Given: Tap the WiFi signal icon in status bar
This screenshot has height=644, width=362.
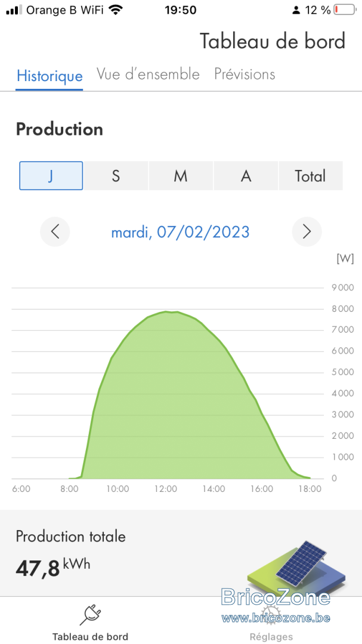Looking at the screenshot, I should point(116,10).
